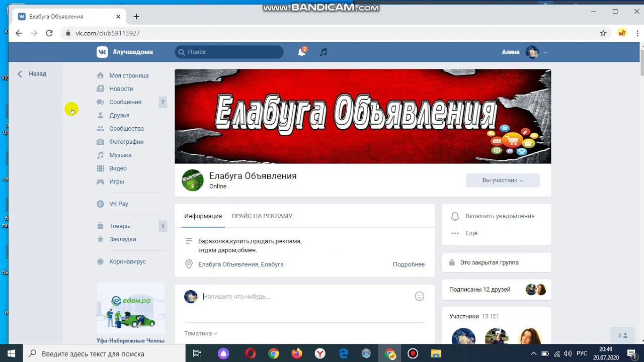Click Назад to go back
The width and height of the screenshot is (644, 362).
point(32,73)
